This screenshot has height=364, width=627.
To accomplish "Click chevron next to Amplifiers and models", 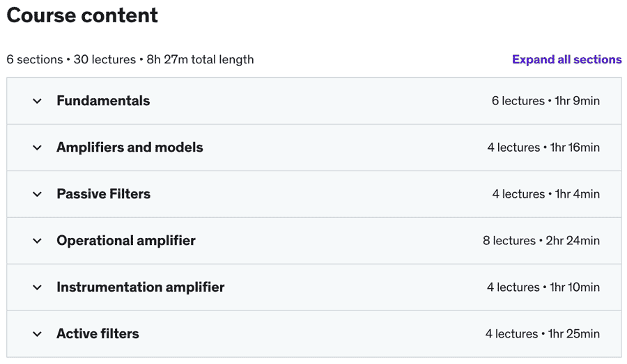I will click(38, 148).
